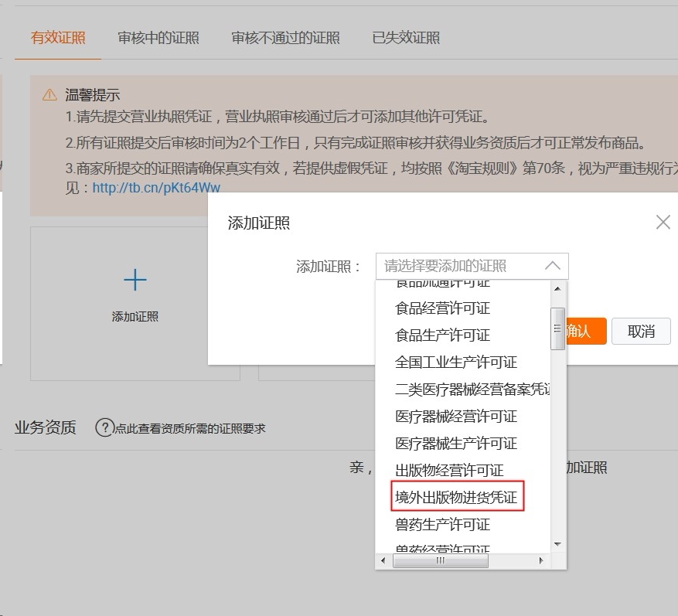Choose 食品生产许可证 option

(442, 335)
